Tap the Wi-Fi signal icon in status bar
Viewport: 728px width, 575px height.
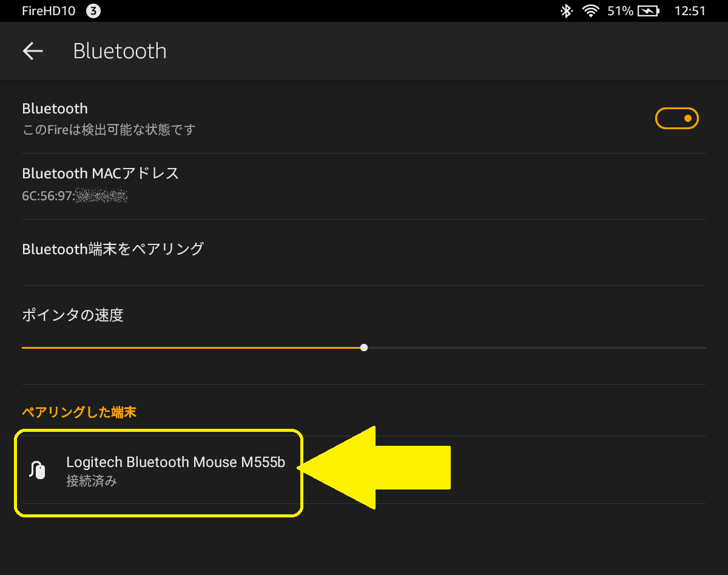590,11
